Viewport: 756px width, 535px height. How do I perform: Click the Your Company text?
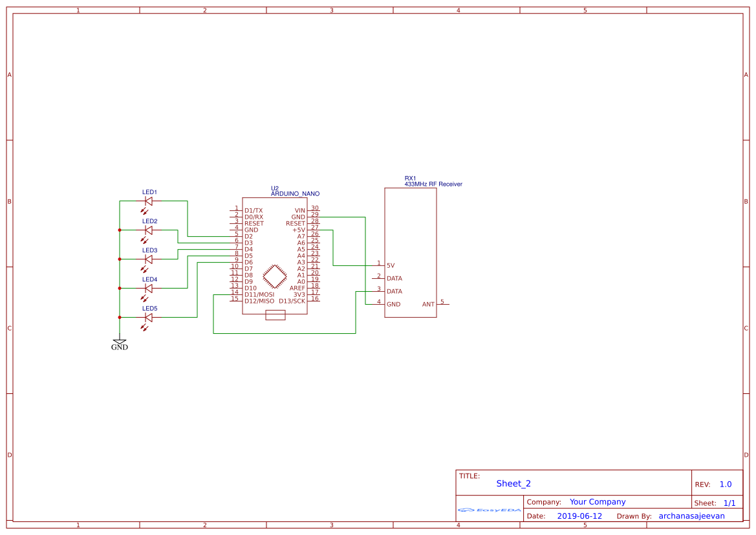[597, 501]
